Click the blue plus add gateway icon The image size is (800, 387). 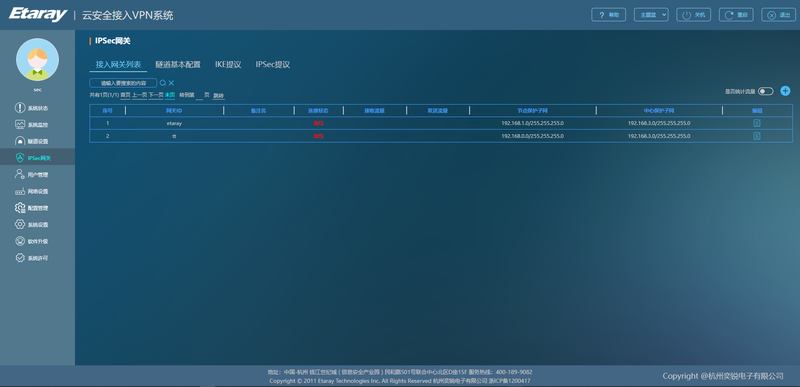[785, 91]
